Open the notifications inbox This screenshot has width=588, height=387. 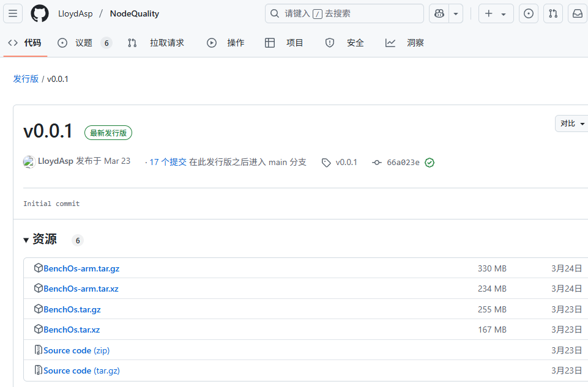tap(578, 13)
